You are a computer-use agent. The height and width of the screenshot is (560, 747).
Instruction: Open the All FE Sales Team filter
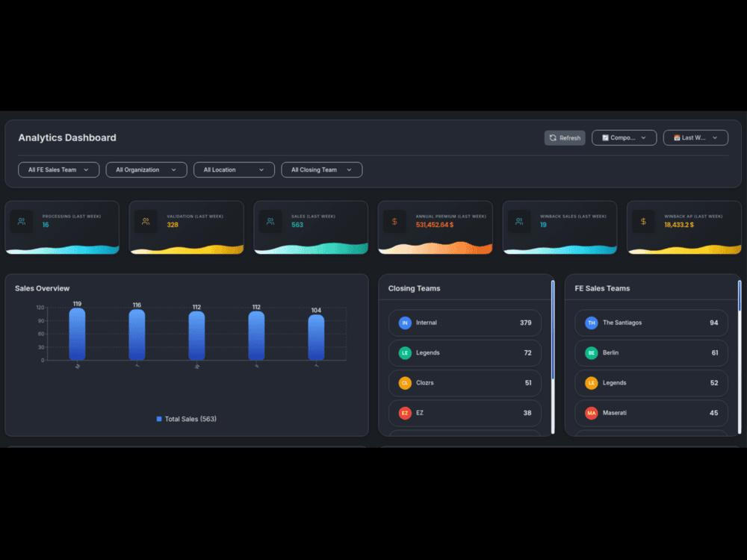58,169
